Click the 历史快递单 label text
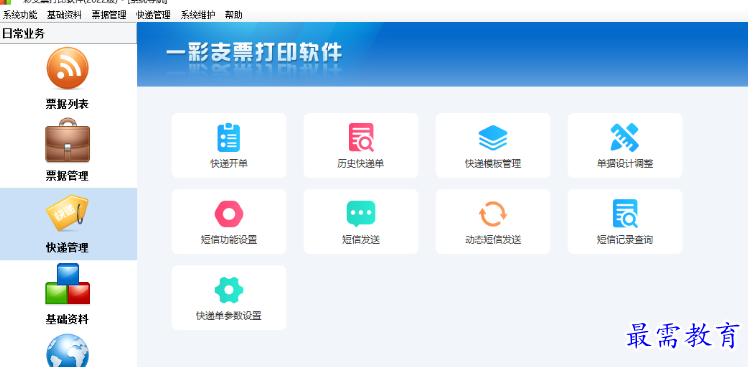Viewport: 748px width, 367px height. (361, 164)
